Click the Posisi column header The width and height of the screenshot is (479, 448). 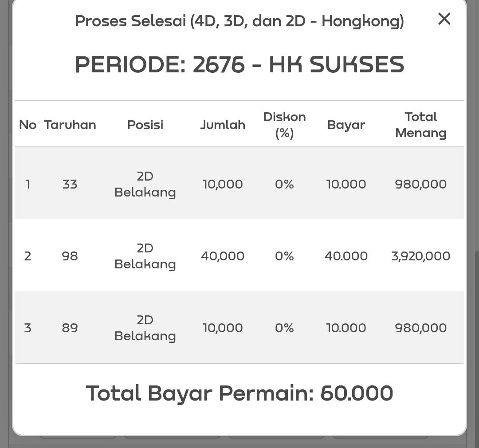coord(145,125)
